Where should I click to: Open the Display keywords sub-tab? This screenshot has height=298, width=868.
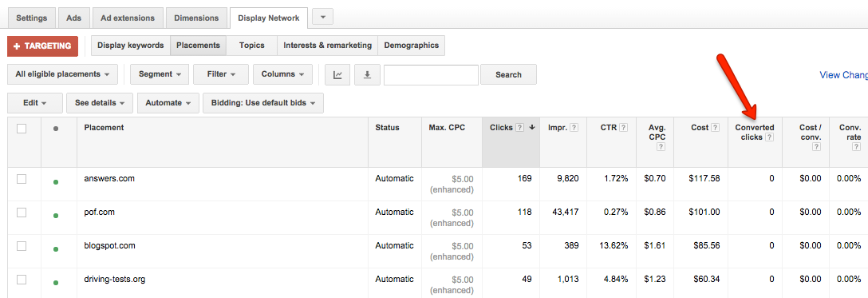coord(131,46)
